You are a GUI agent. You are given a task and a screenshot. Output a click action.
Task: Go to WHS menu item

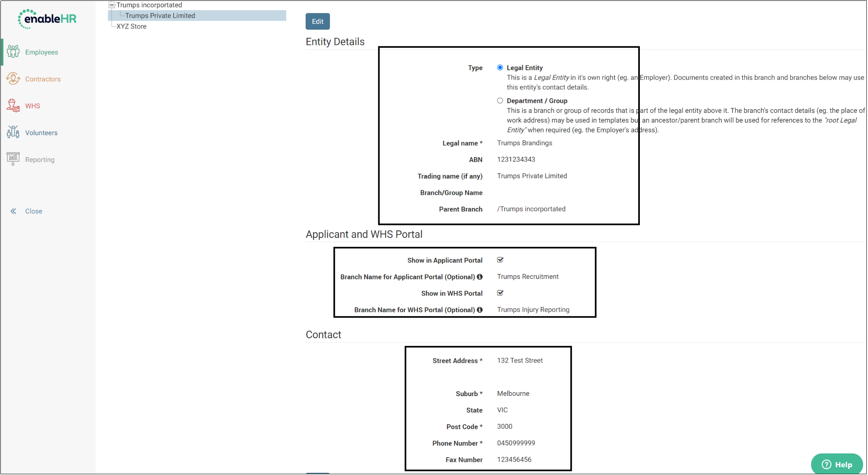tap(32, 106)
